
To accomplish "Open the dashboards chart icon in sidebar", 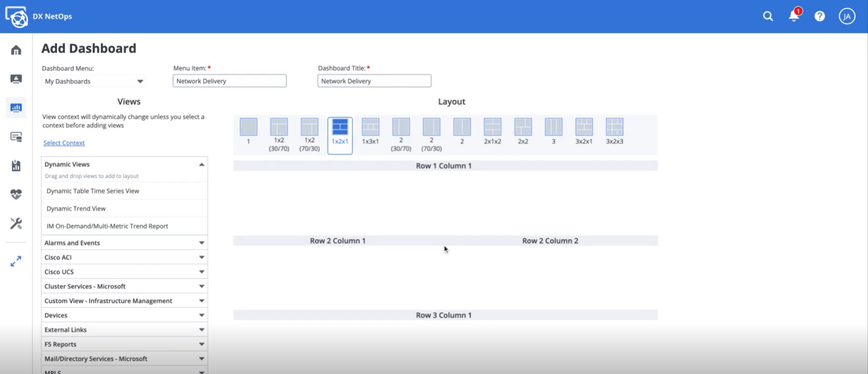I will (16, 108).
